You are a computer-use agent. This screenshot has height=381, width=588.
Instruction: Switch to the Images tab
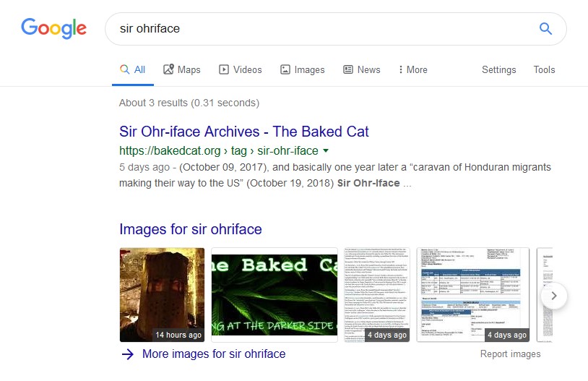coord(302,70)
